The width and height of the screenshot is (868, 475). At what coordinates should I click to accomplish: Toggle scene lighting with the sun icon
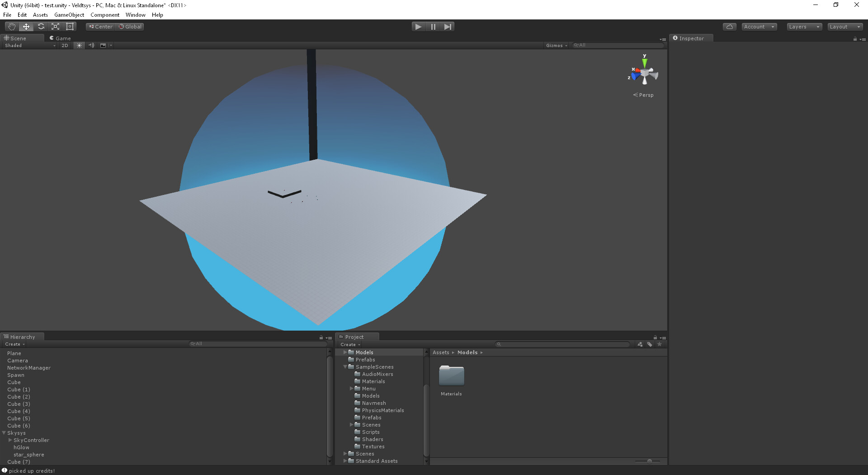click(x=79, y=45)
